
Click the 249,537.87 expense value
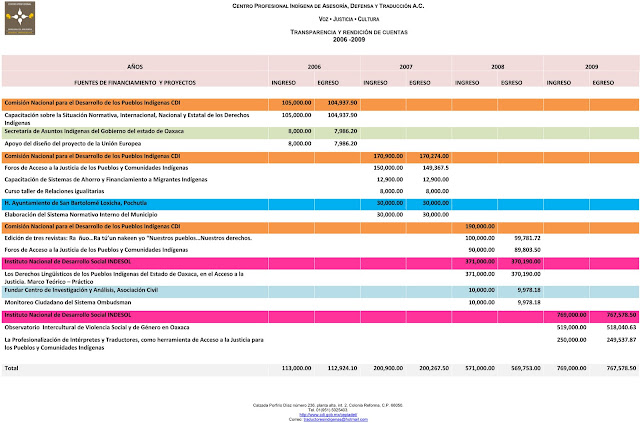pyautogui.click(x=621, y=340)
